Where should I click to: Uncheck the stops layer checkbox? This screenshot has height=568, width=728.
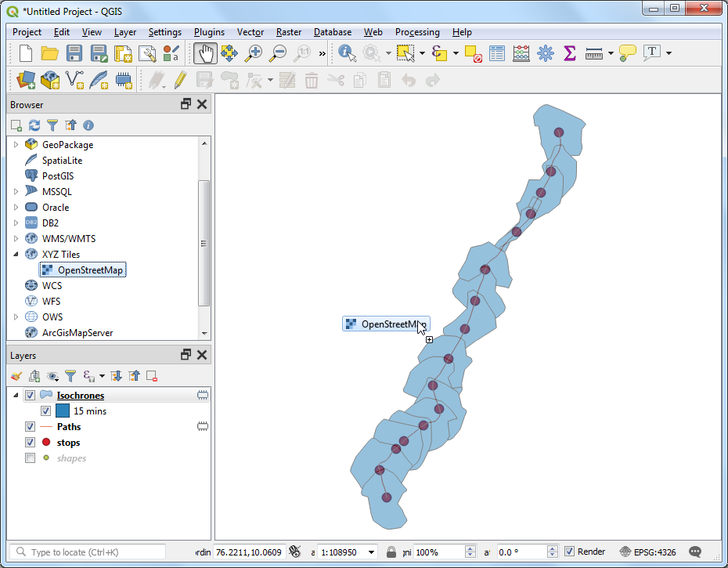(31, 443)
